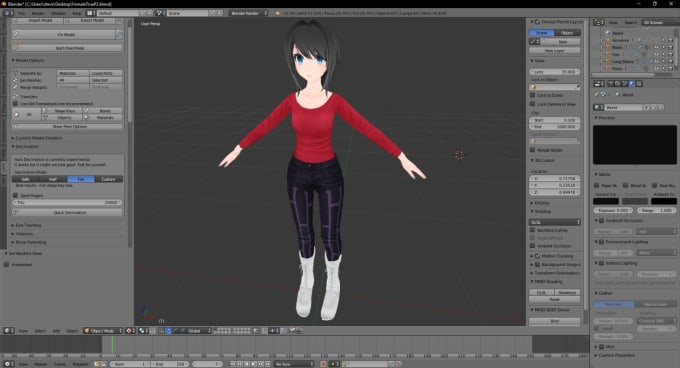680x368 pixels.
Task: Click Show More Options button
Action: click(68, 127)
